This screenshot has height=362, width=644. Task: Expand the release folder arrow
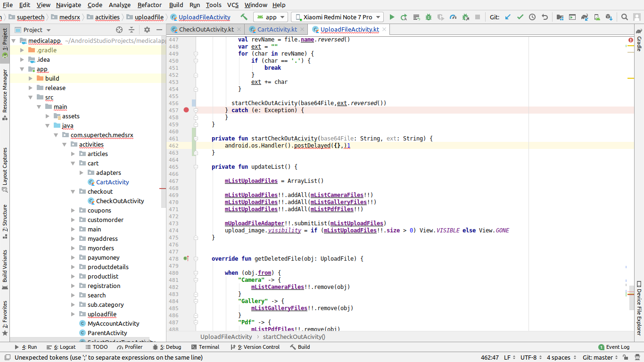coord(31,88)
